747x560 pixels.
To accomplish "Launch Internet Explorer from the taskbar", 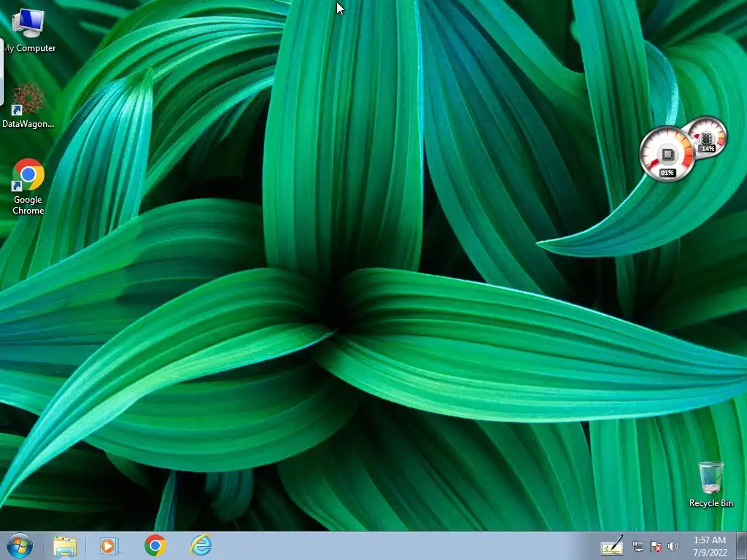I will click(x=201, y=545).
